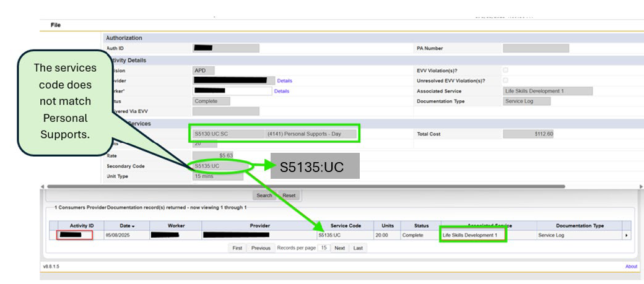Click the right arrow of horizontal scrollbar
Screen dimensions: 644x284
(x=641, y=186)
